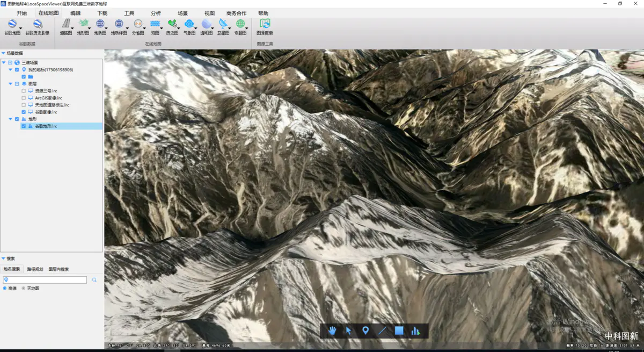
Task: Select the arrow pointer tool in bottom toolbar
Action: (349, 331)
